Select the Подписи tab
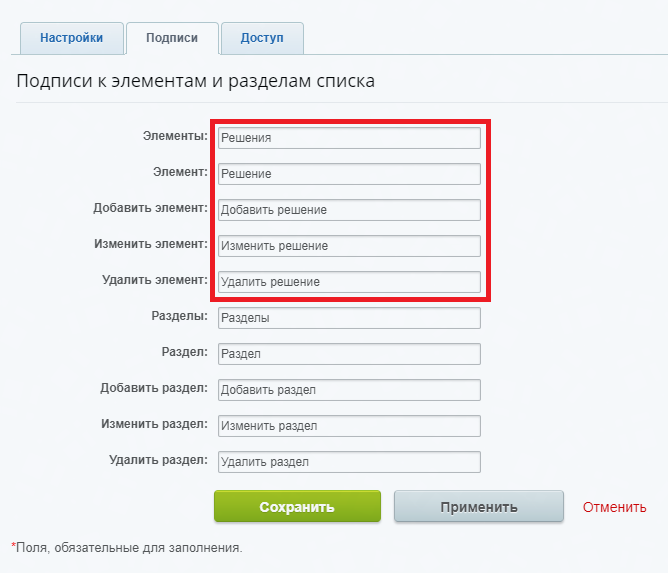 pyautogui.click(x=172, y=38)
